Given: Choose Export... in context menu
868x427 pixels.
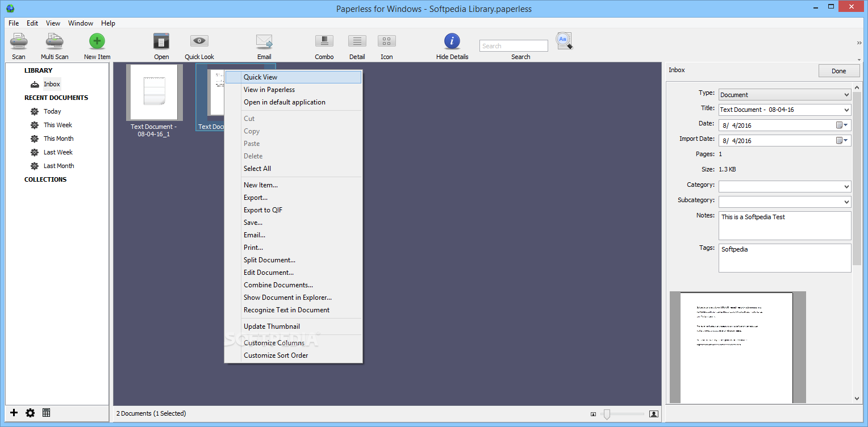Looking at the screenshot, I should pos(294,198).
